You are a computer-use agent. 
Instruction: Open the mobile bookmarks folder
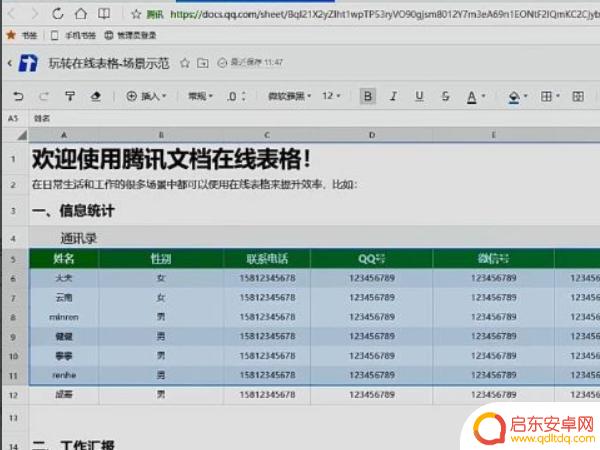tap(73, 36)
